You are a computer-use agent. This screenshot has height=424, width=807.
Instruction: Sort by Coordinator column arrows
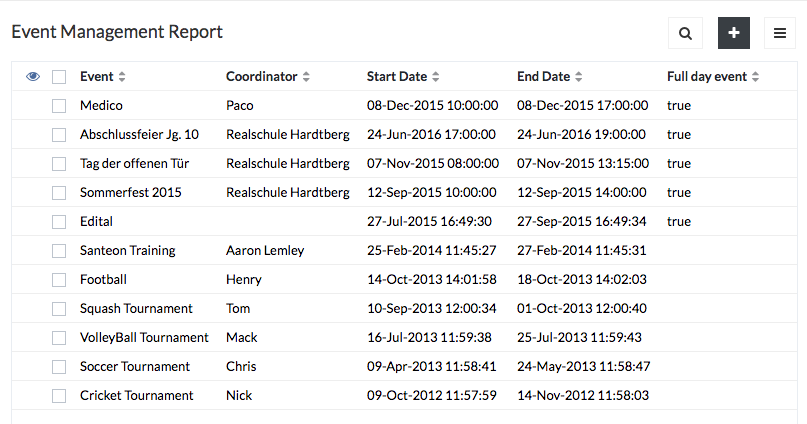click(306, 77)
